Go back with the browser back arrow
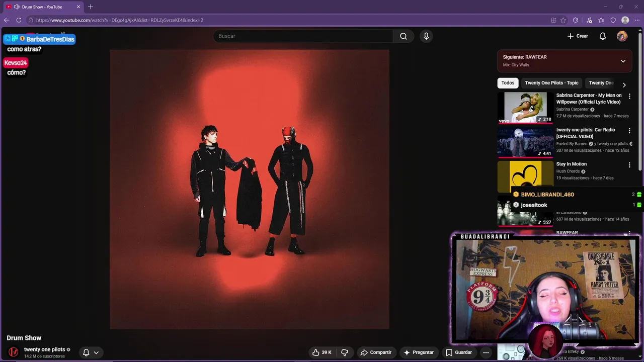The height and width of the screenshot is (362, 644). pos(7,20)
